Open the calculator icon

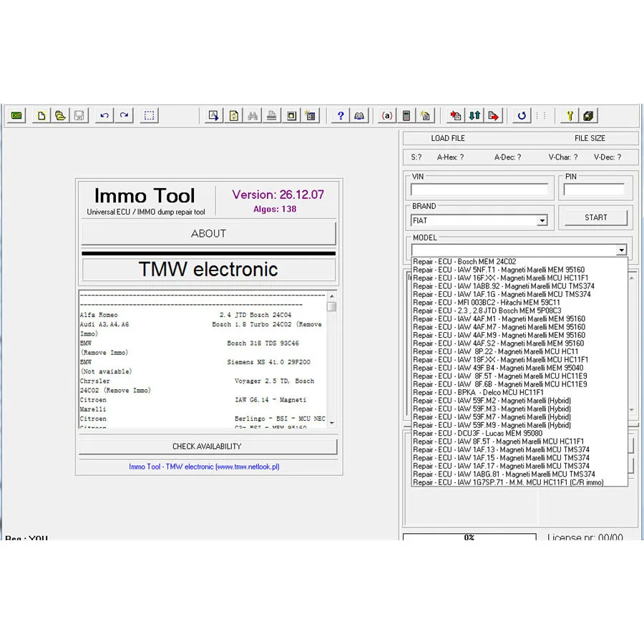click(406, 115)
